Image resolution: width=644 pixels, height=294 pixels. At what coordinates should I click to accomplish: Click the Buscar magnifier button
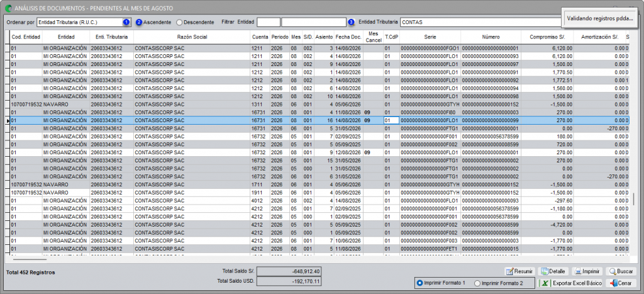click(621, 271)
